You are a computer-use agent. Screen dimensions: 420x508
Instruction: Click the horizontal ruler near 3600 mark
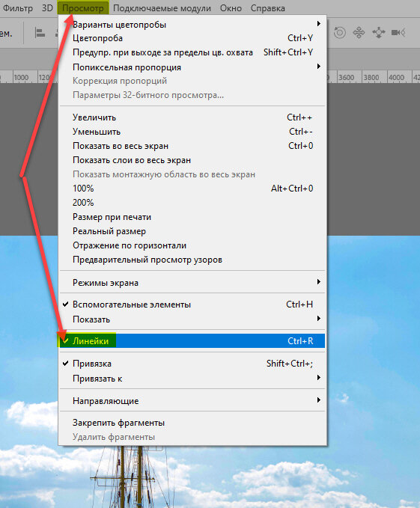[x=346, y=77]
